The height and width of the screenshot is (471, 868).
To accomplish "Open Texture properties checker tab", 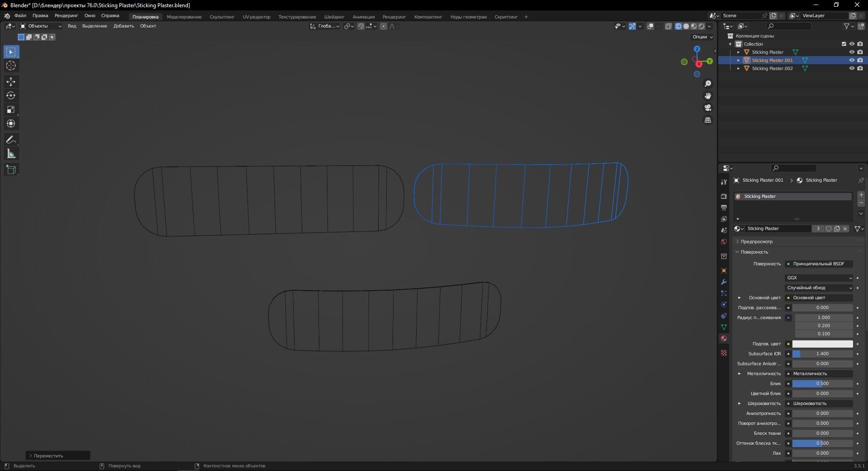I will 724,353.
